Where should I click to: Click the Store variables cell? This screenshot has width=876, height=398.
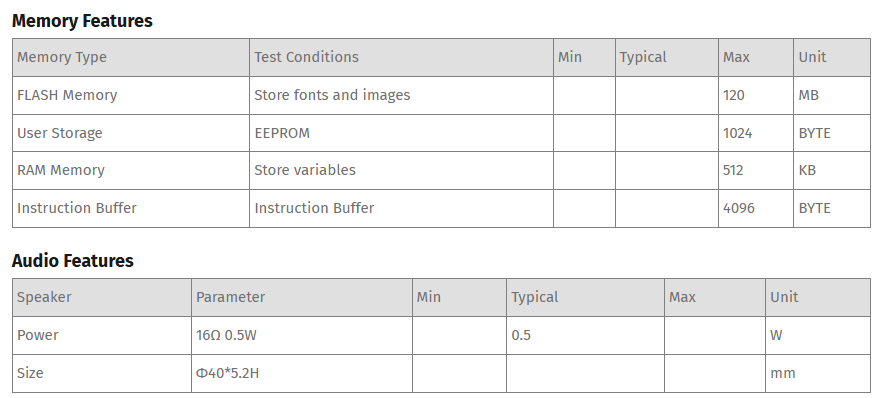(x=401, y=170)
